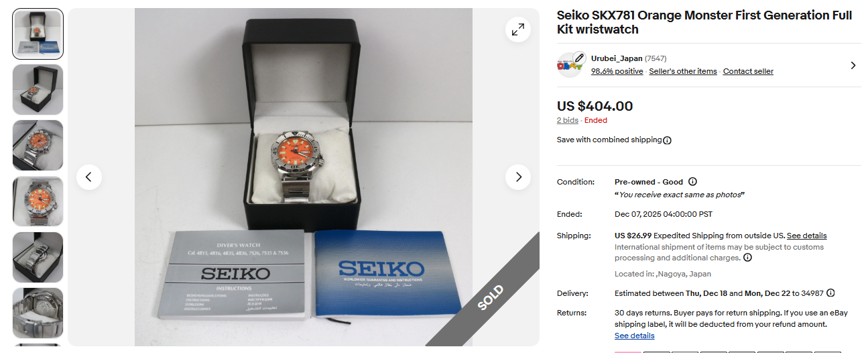
Task: Select third thumbnail with watch close-up
Action: (x=38, y=146)
